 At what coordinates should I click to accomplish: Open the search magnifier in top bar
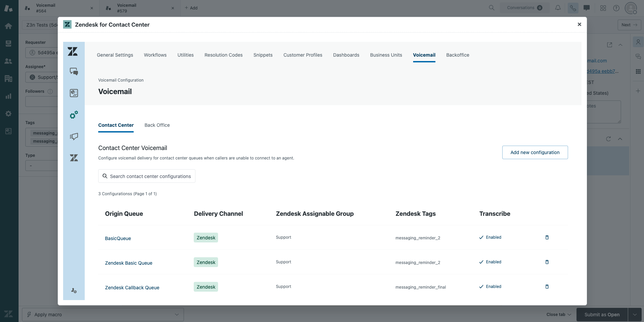pos(491,8)
